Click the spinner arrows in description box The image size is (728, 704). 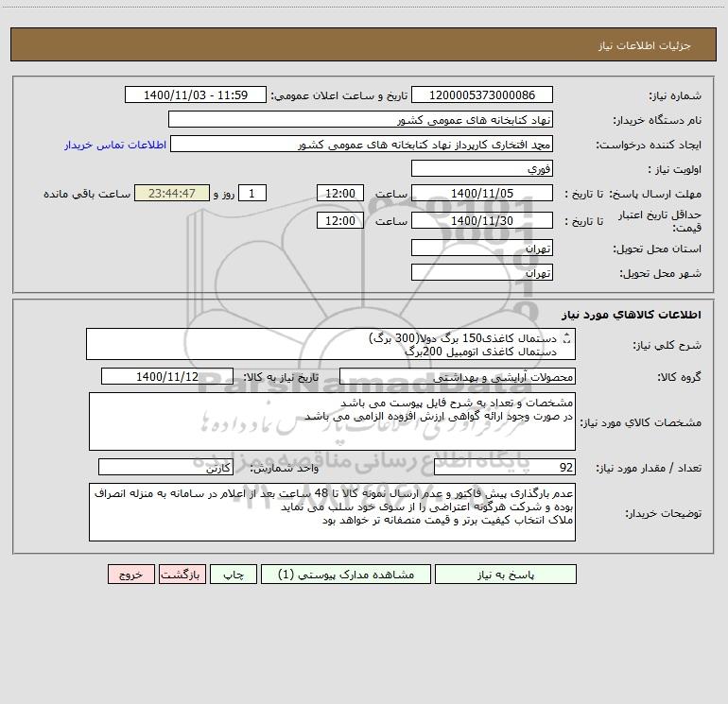tap(566, 339)
